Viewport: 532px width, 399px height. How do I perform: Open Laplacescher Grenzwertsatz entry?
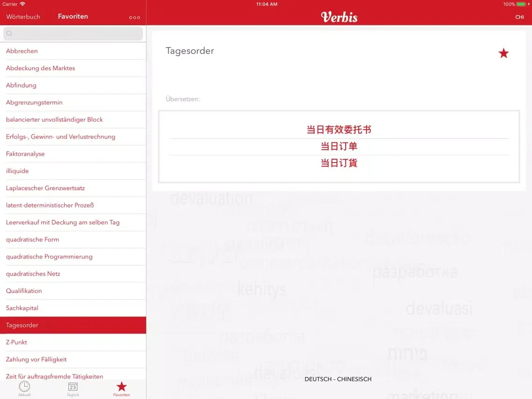tap(73, 188)
